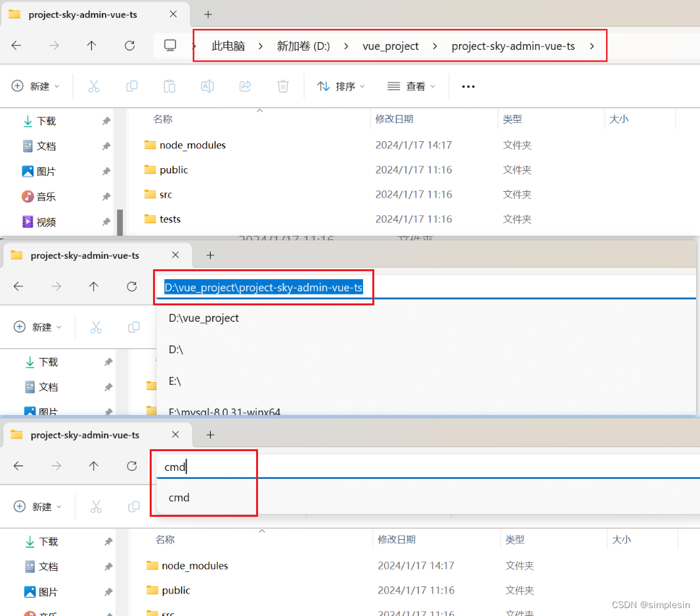The image size is (700, 616).
Task: Click Forward arrow in top Explorer window
Action: (x=54, y=45)
